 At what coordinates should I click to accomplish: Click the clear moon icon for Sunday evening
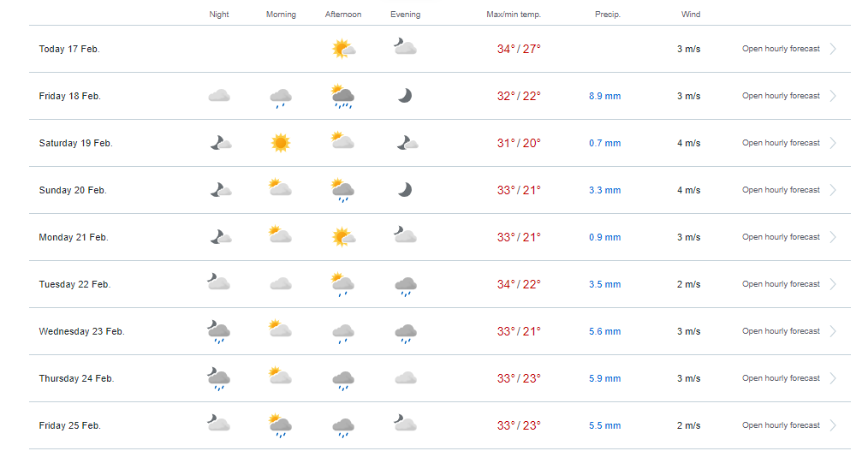pos(405,190)
